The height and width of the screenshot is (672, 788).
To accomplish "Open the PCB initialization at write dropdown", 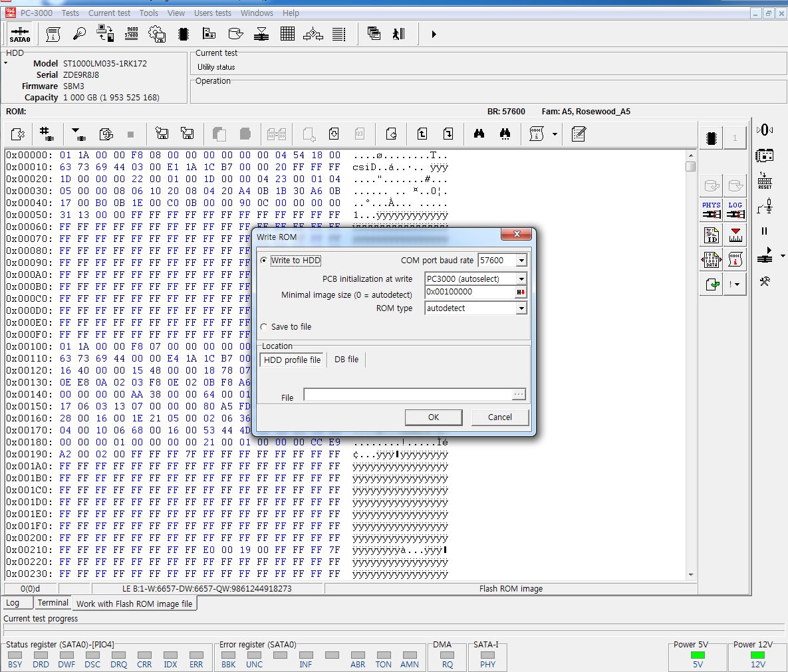I will tap(521, 279).
